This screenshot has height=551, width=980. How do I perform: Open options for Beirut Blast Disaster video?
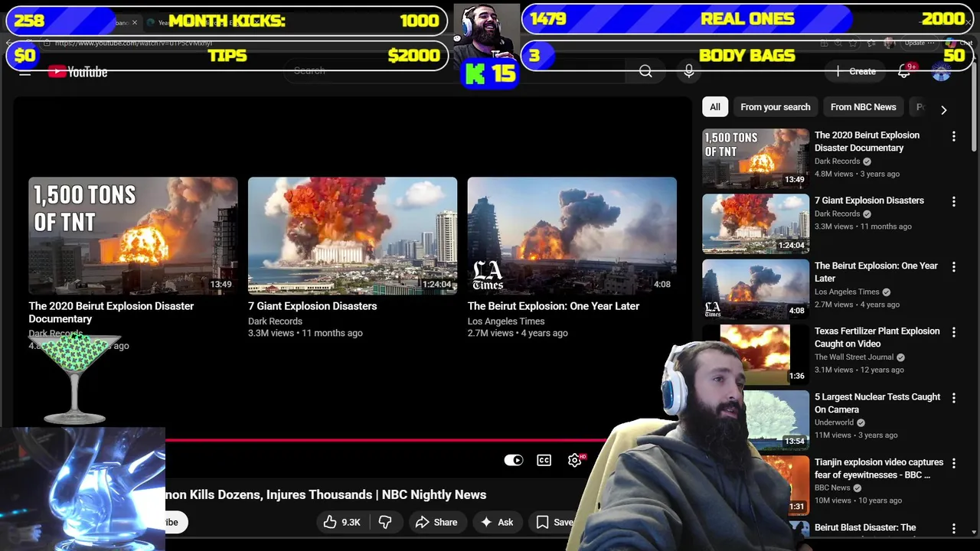pos(953,528)
